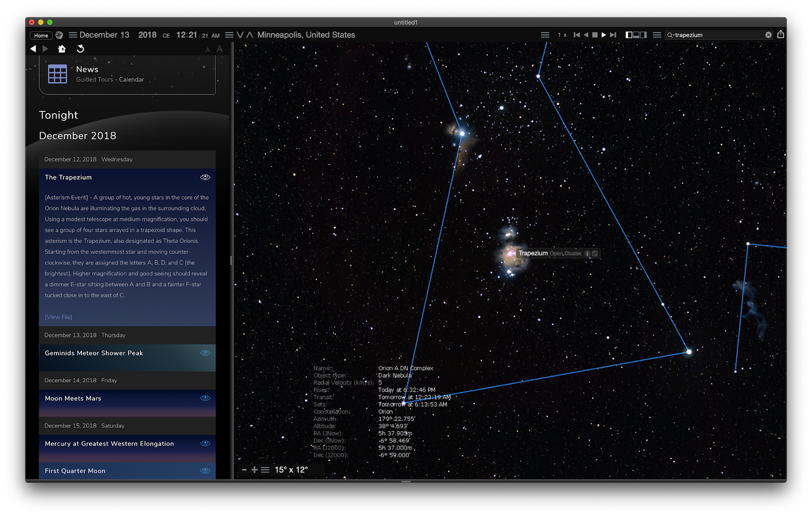Open the News Guided Tours calendar icon
This screenshot has height=516, width=812.
point(57,73)
